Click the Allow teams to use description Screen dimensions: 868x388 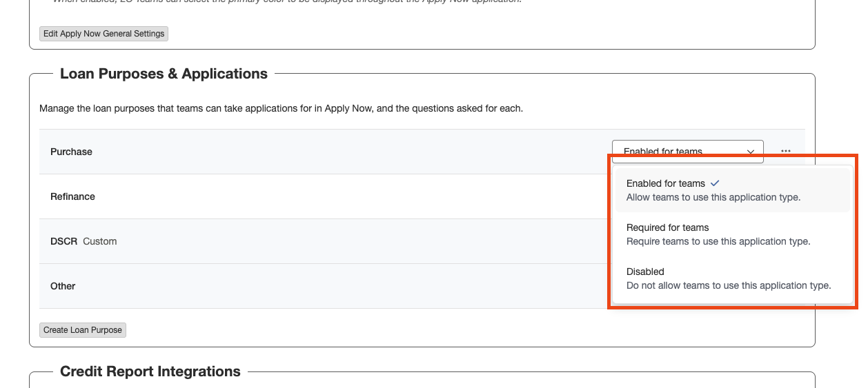pos(713,197)
